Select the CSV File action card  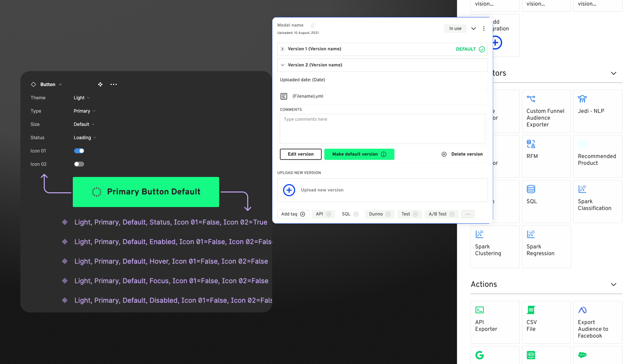pyautogui.click(x=546, y=322)
